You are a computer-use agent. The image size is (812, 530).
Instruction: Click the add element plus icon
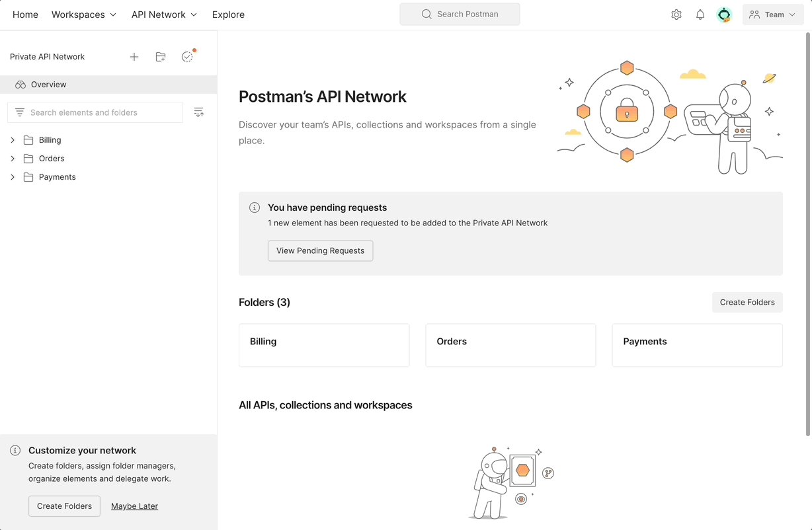pyautogui.click(x=134, y=57)
